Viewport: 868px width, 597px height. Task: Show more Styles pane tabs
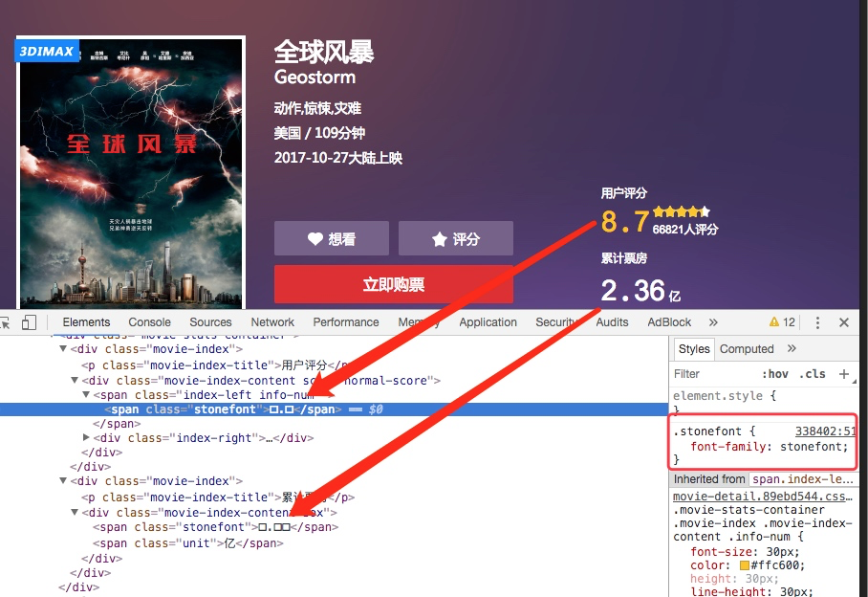(792, 348)
